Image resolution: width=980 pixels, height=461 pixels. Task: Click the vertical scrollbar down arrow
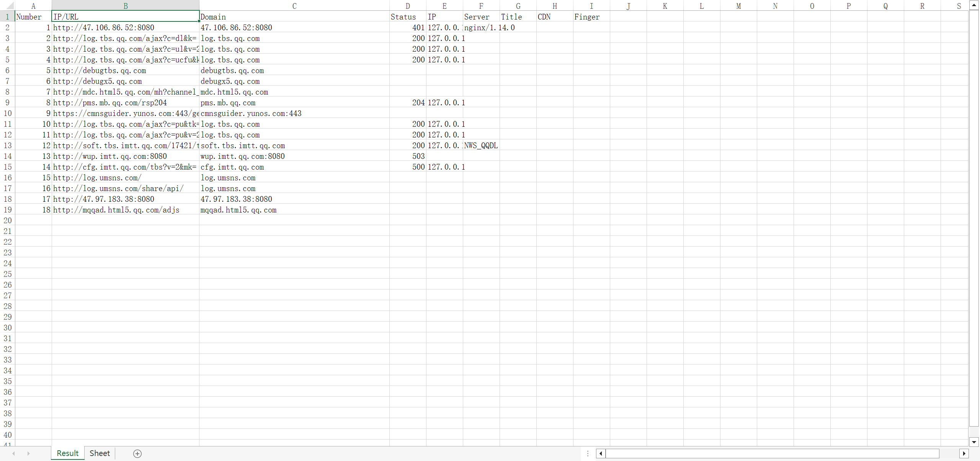point(974,442)
